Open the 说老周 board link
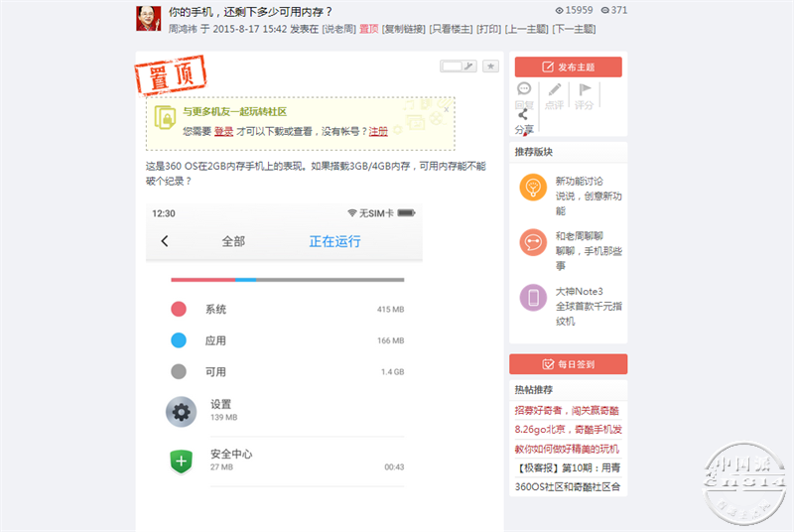Viewport: 794px width, 532px height. (x=339, y=29)
